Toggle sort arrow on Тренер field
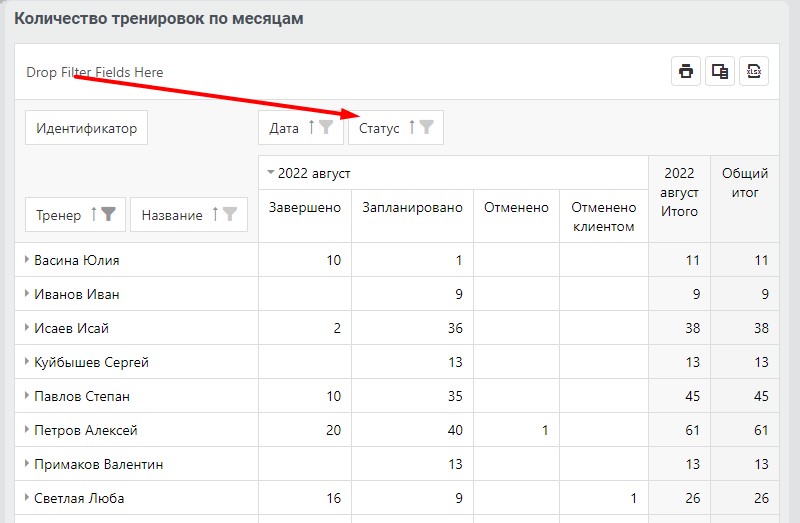This screenshot has width=800, height=523. (x=94, y=214)
